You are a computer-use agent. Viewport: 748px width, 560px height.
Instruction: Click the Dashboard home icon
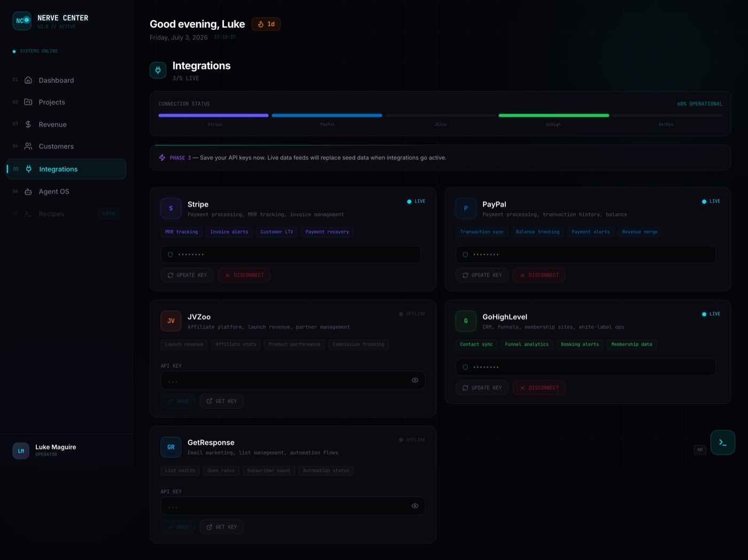click(28, 80)
